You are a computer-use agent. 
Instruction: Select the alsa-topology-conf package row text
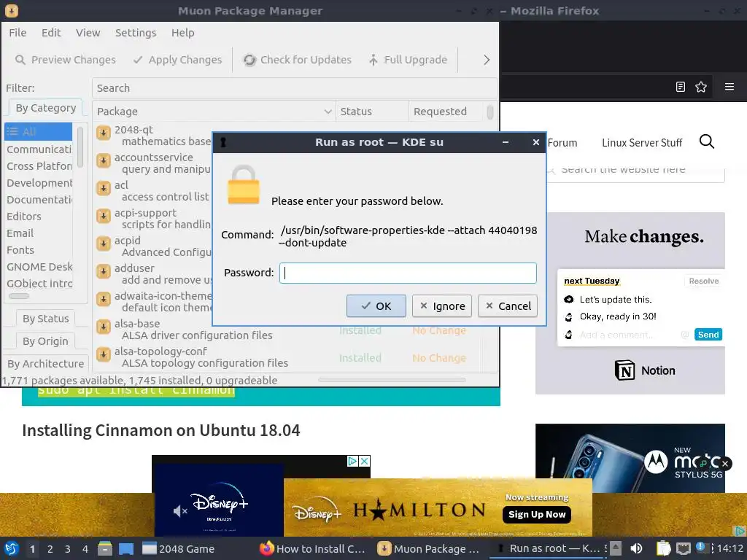click(x=201, y=357)
